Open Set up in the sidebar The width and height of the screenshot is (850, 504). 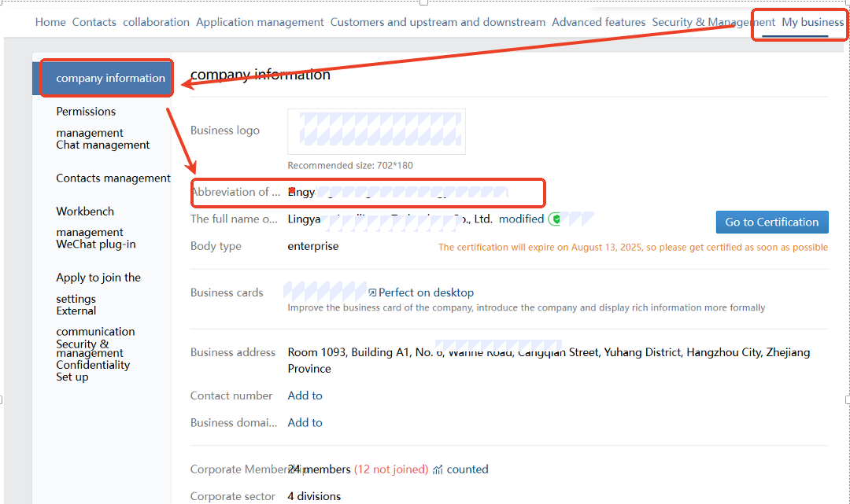pos(72,377)
